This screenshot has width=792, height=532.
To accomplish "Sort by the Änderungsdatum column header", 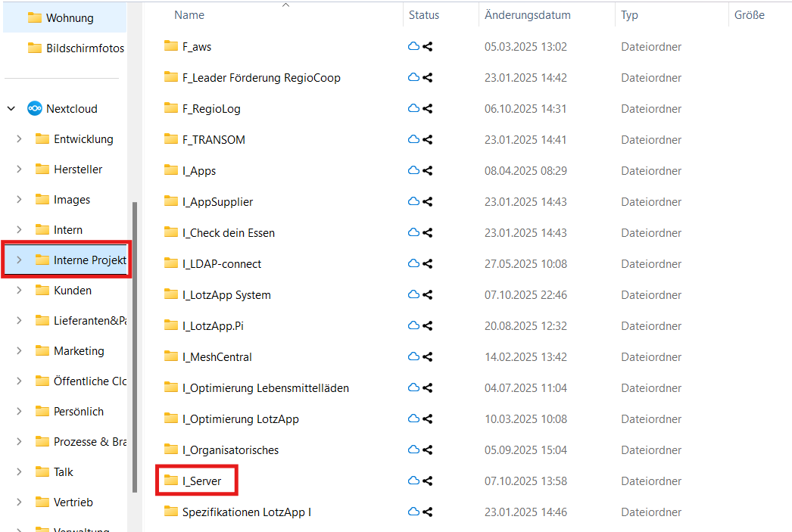I will click(527, 15).
